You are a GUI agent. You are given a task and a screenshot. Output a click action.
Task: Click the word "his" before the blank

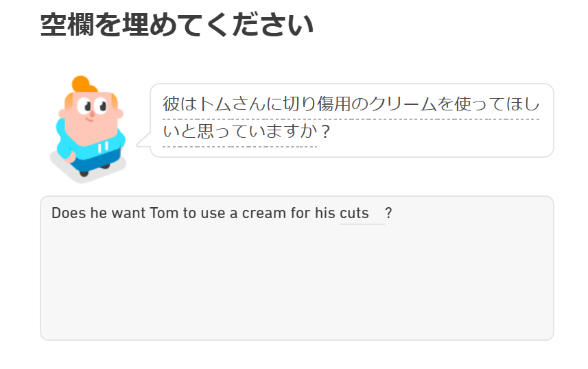coord(325,213)
